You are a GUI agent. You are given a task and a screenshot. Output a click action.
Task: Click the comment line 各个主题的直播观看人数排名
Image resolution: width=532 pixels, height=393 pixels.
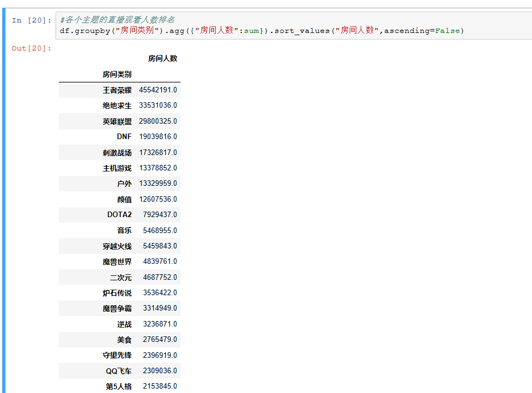click(x=117, y=20)
